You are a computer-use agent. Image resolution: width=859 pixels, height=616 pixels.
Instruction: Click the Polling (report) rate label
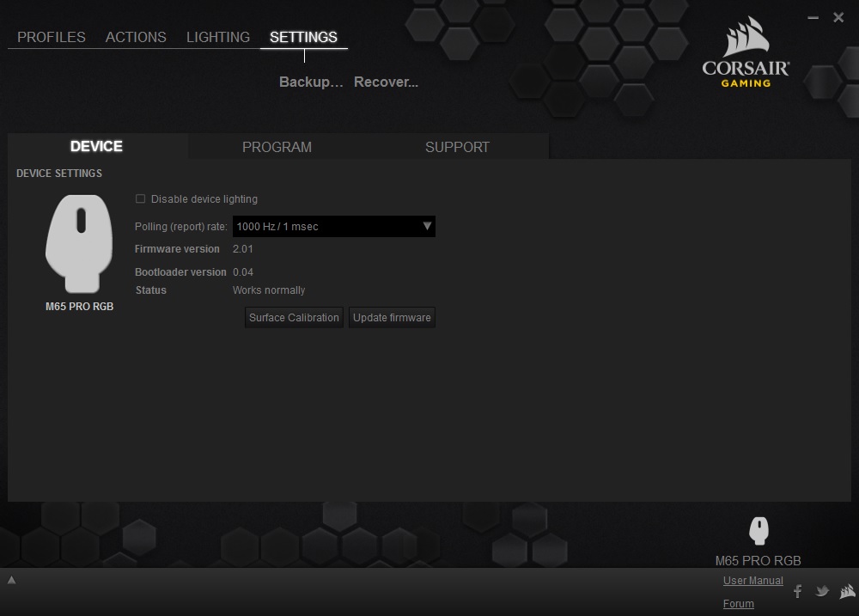click(180, 226)
